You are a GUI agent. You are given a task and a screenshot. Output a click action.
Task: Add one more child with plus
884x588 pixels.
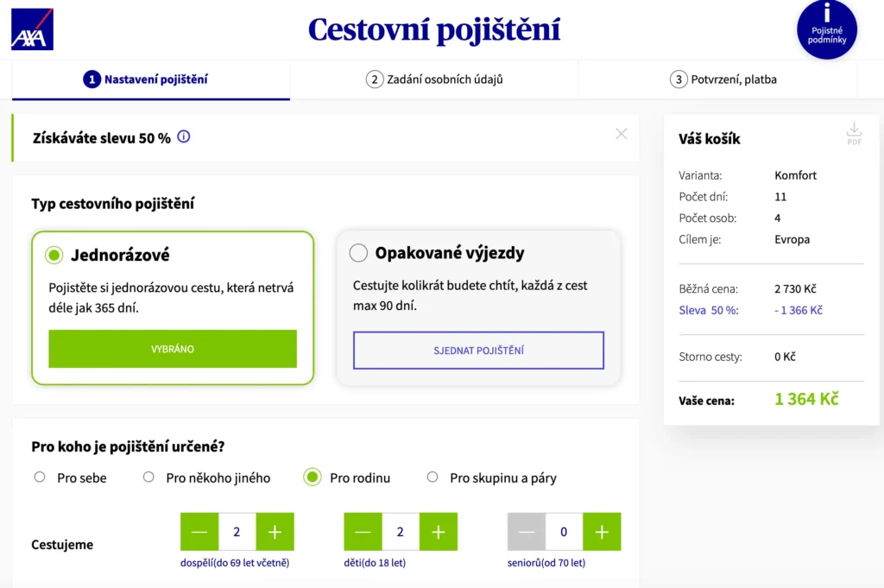[438, 532]
